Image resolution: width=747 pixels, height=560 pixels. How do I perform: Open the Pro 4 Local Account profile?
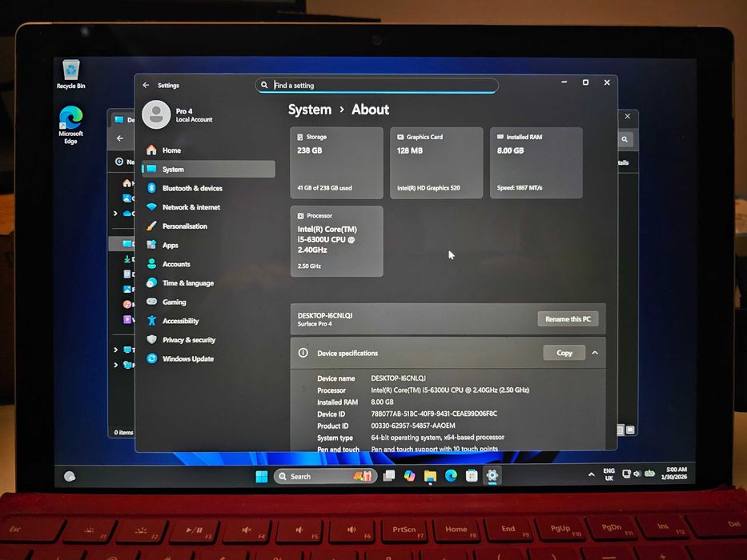coord(179,114)
